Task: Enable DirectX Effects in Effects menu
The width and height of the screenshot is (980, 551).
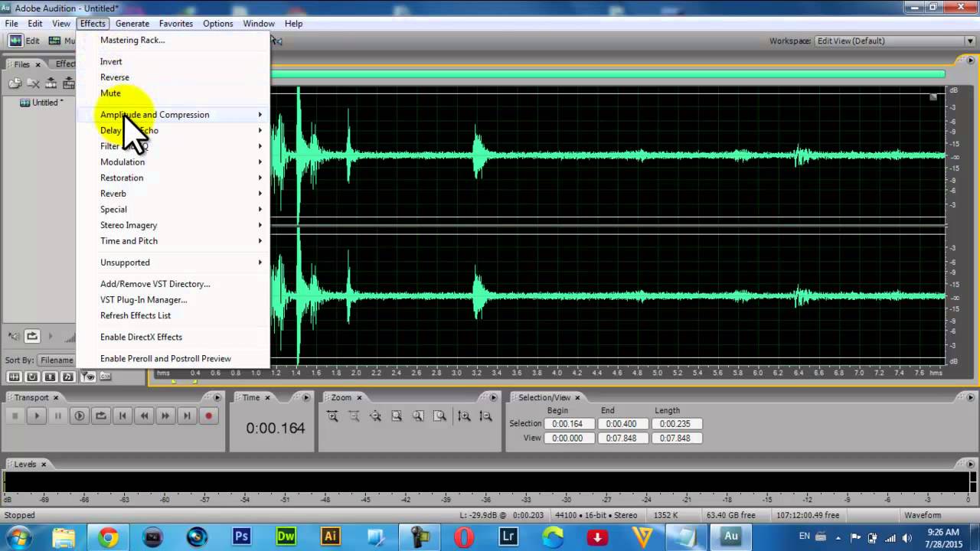Action: pos(141,337)
